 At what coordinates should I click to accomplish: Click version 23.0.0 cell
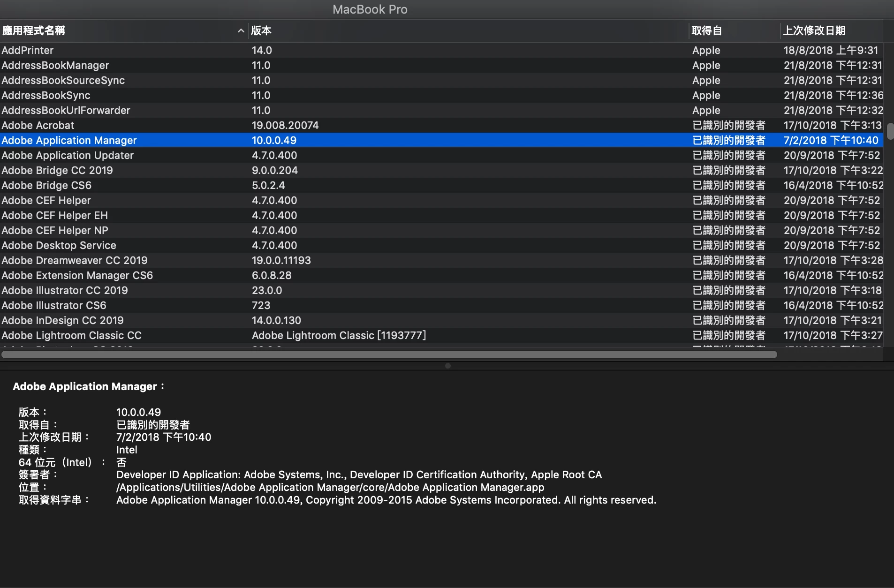267,290
